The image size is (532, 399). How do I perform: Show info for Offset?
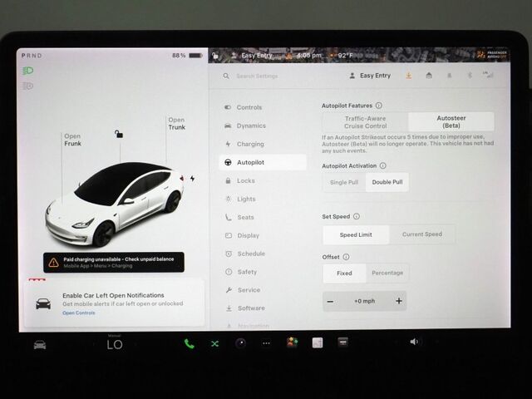coord(346,257)
